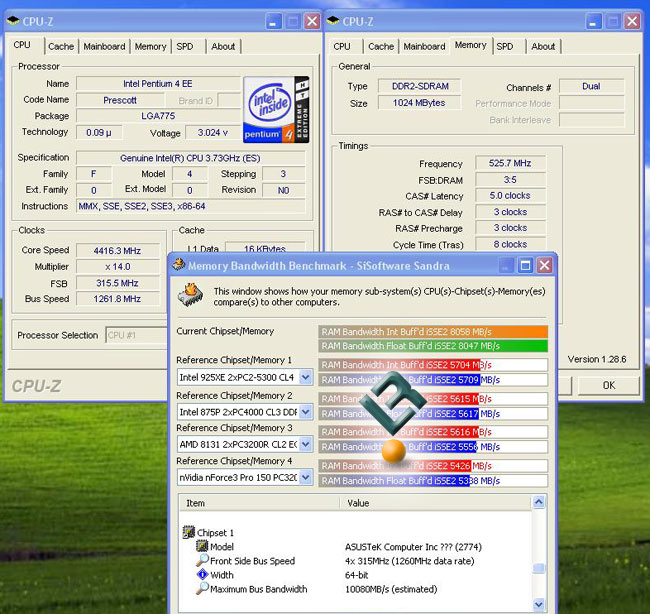Click the Model row chip icon
The image size is (650, 614).
point(201,547)
